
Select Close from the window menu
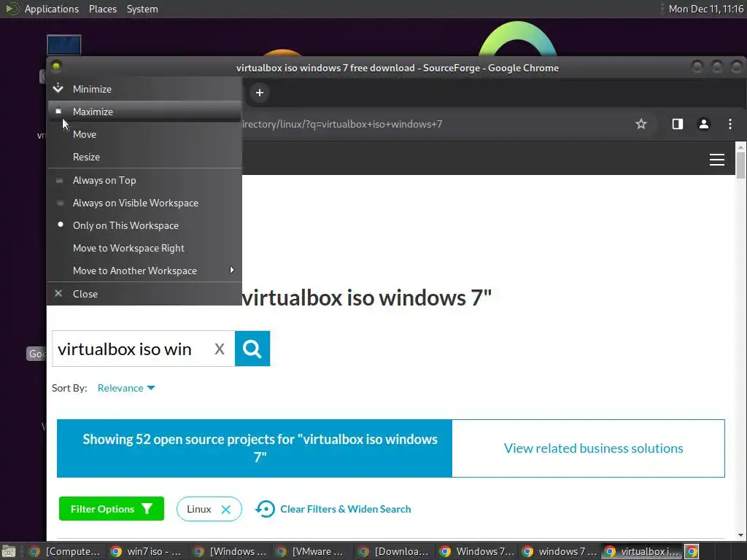[x=144, y=294]
